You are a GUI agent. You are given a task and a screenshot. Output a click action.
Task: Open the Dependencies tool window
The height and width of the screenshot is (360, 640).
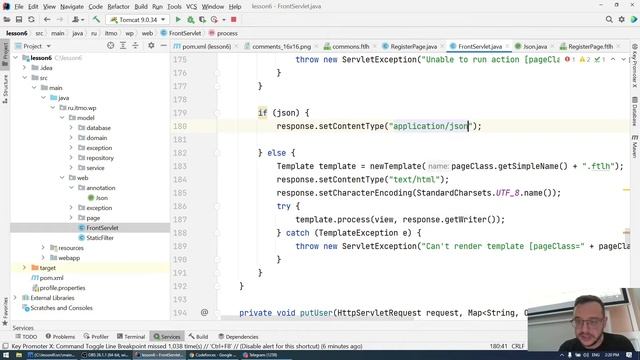point(238,337)
